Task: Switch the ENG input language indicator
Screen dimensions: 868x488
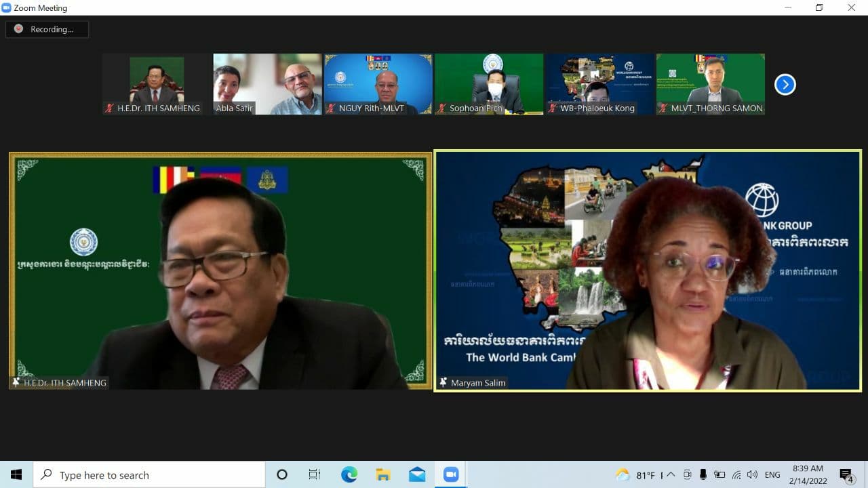Action: tap(772, 475)
